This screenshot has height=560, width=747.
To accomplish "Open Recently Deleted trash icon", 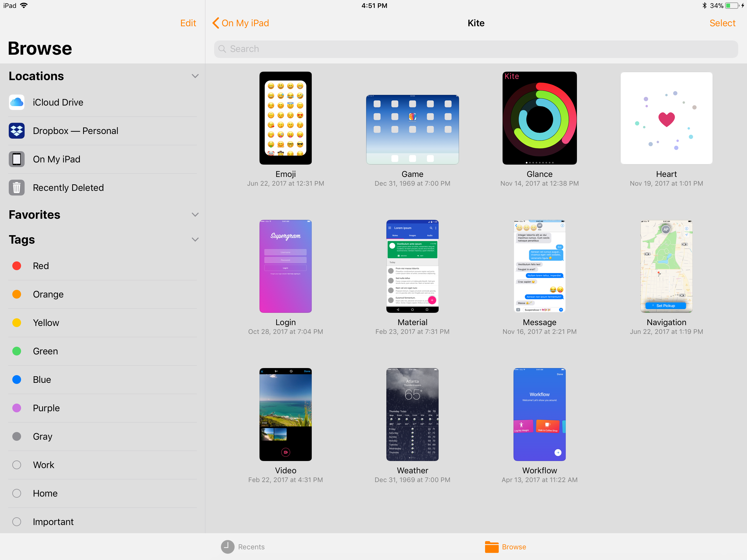I will pos(17,188).
